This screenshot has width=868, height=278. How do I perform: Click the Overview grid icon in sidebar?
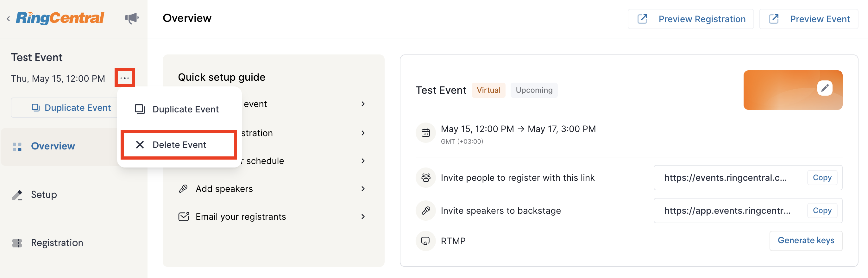pos(17,147)
